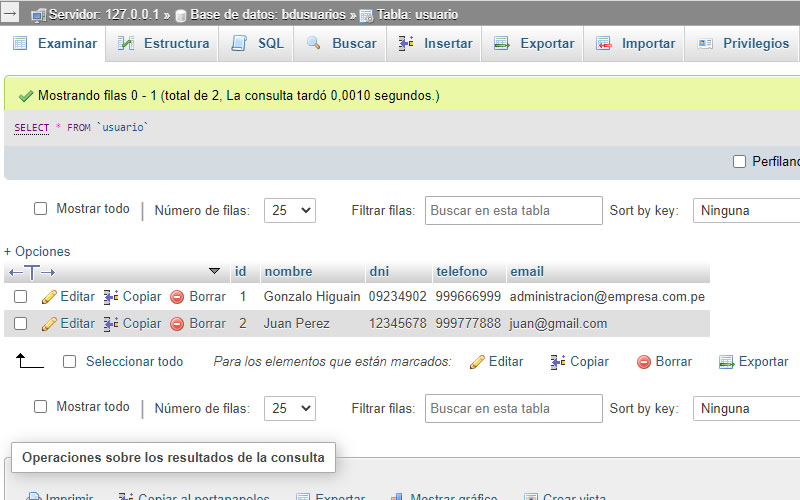
Task: Check the Seleccionar todo checkbox
Action: pos(69,362)
